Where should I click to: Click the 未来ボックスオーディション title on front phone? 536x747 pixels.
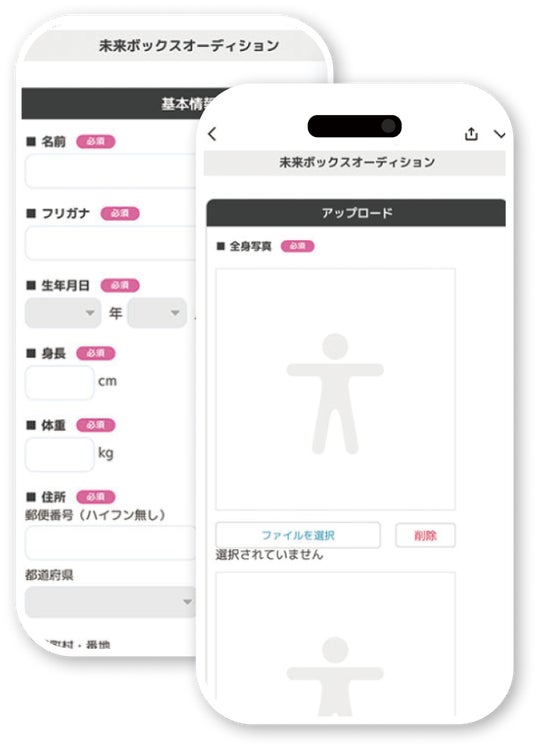357,162
